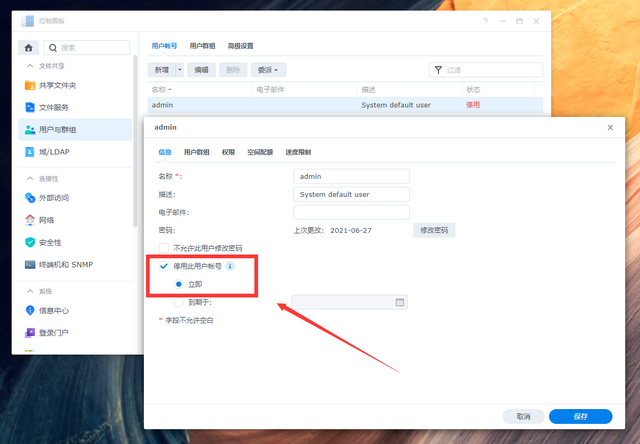Click the Control Panel app icon in title bar

click(27, 21)
